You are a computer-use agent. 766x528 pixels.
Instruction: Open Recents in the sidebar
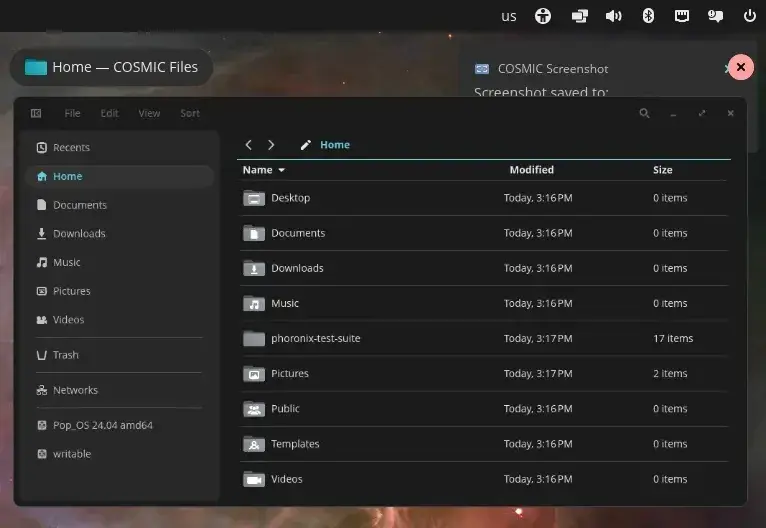pos(120,148)
